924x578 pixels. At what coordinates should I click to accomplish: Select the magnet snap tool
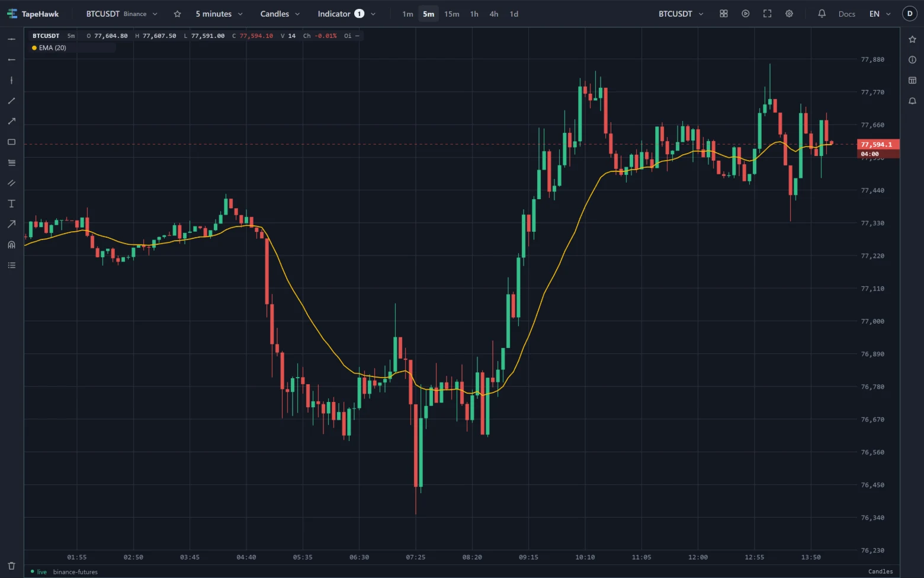point(11,244)
